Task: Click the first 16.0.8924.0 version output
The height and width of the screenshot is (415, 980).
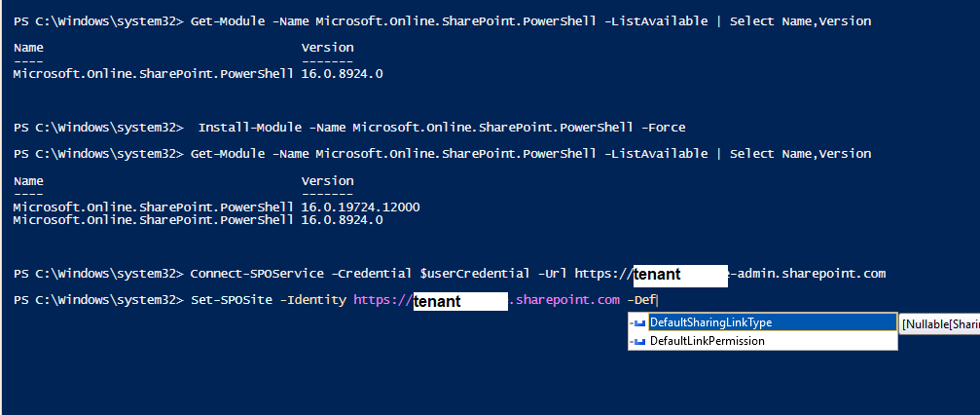Action: pyautogui.click(x=342, y=73)
